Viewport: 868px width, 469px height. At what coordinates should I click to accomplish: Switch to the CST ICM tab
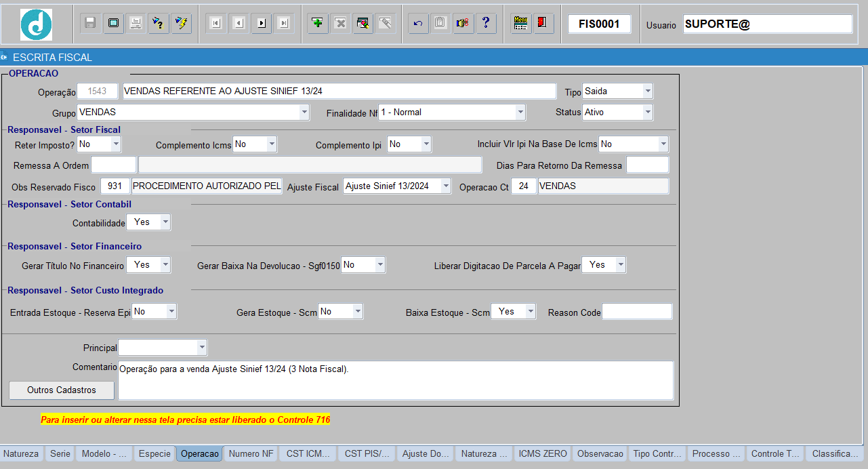pos(309,453)
